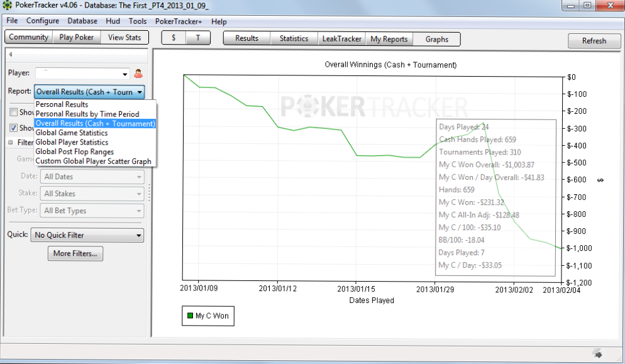Click the 2013/01/15 date axis label
Image resolution: width=625 pixels, height=364 pixels.
(x=356, y=289)
